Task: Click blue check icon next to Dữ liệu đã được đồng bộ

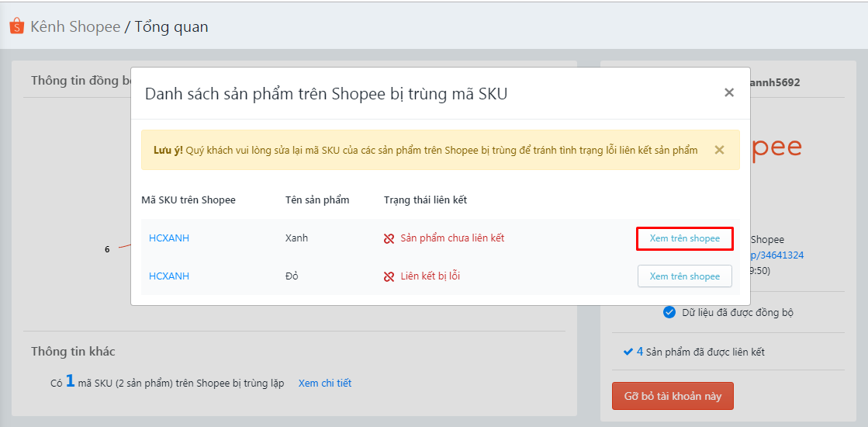Action: 669,312
